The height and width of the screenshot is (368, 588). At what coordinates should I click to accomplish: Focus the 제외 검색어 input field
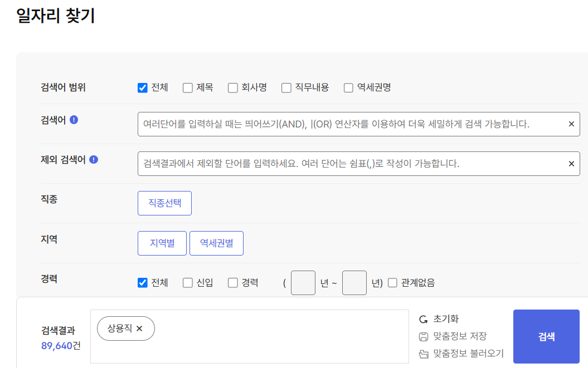pos(358,164)
